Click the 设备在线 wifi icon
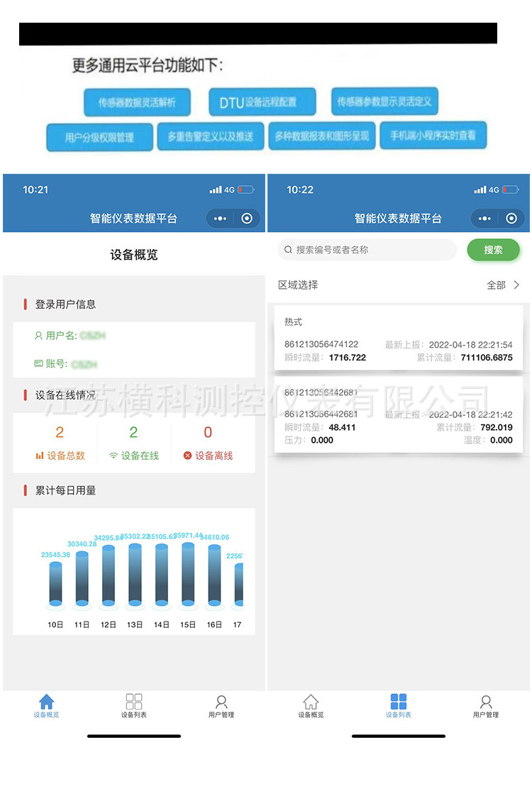This screenshot has height=789, width=532. click(x=113, y=456)
